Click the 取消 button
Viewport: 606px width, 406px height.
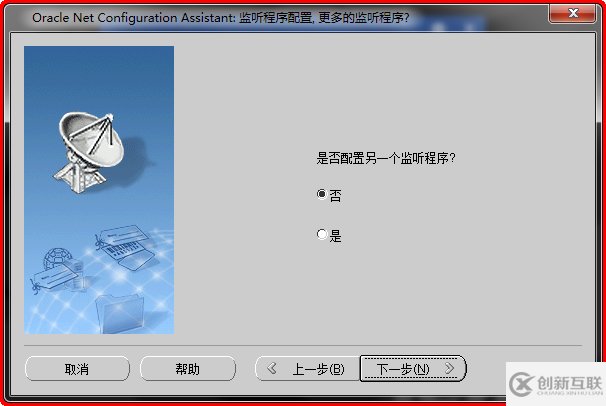coord(77,369)
